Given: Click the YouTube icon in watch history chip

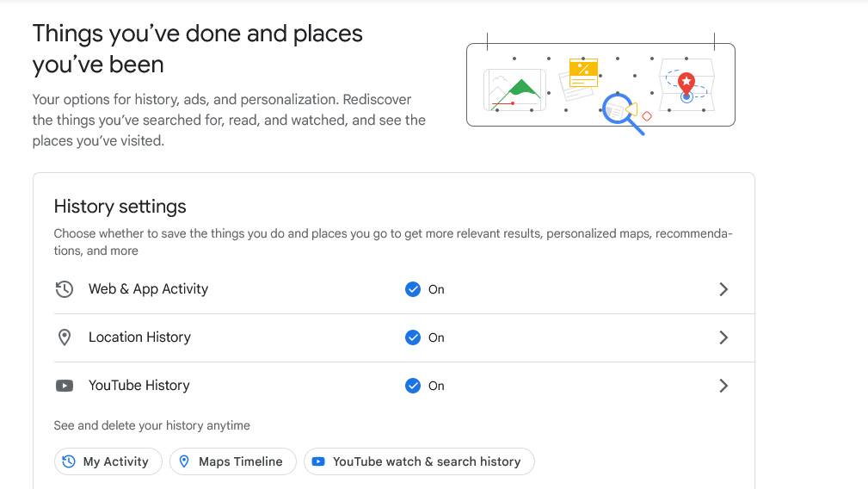Looking at the screenshot, I should [x=318, y=461].
